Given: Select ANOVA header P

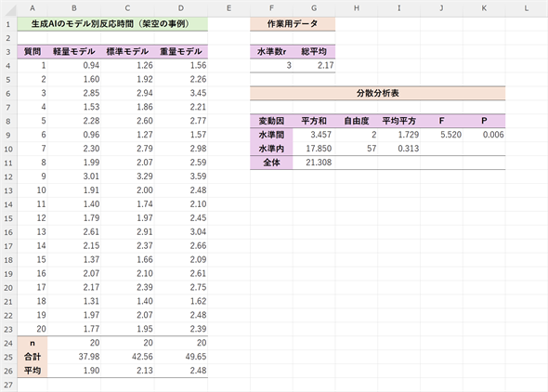Looking at the screenshot, I should pos(484,121).
